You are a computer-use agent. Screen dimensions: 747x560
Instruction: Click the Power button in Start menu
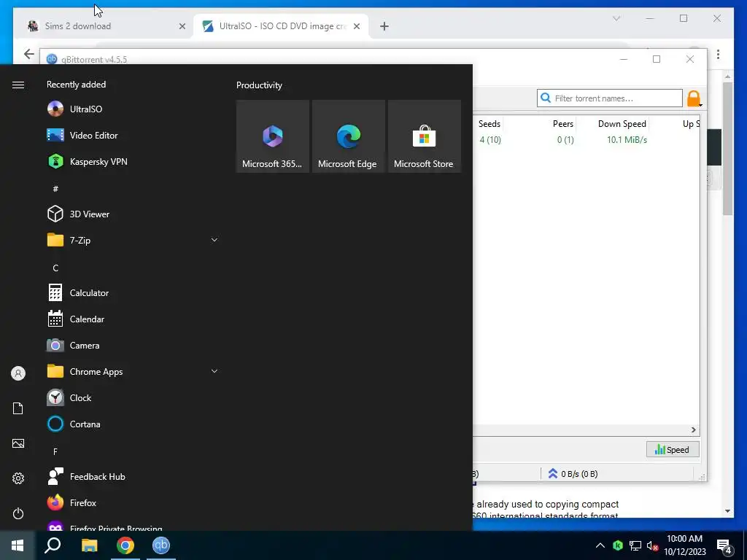coord(18,513)
